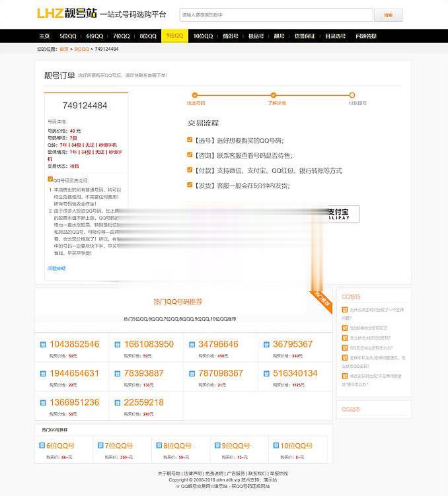The width and height of the screenshot is (448, 496).
Task: Click the 付款提号 progress step circle
Action: (352, 95)
